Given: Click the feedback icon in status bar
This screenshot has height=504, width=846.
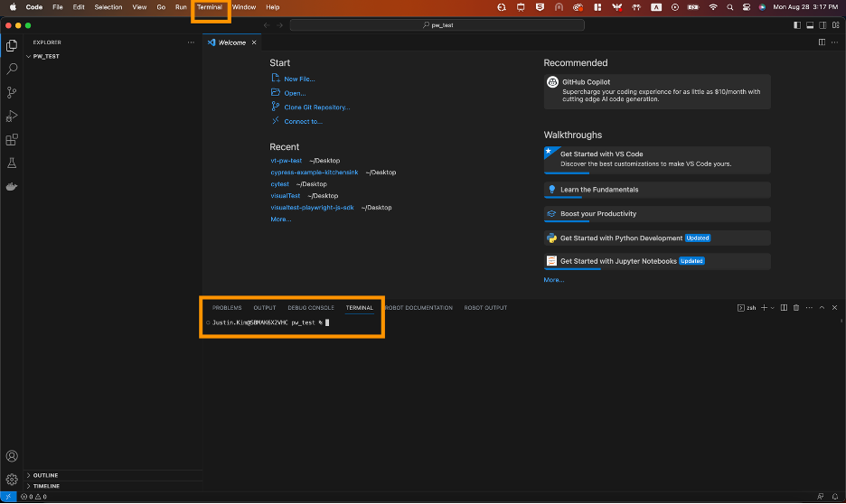Looking at the screenshot, I should click(820, 497).
